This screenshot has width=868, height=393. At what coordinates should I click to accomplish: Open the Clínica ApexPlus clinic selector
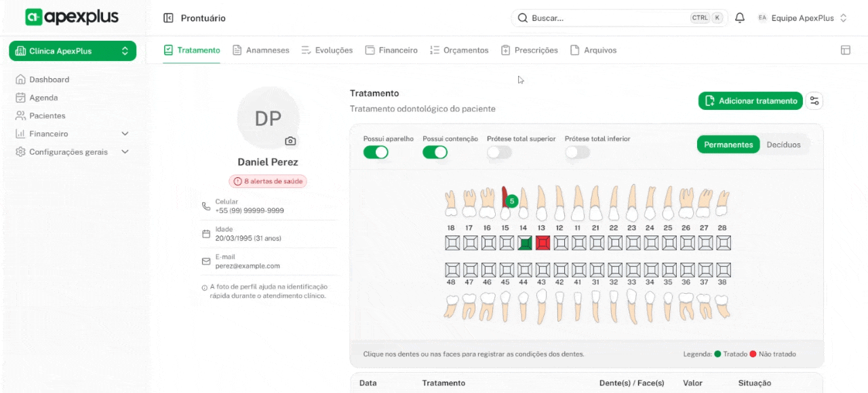(73, 51)
